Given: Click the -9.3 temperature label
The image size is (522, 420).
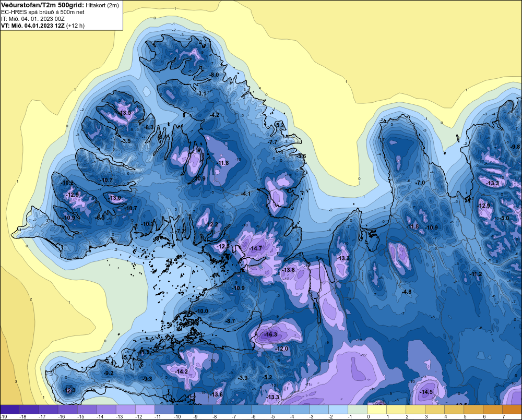Looking at the screenshot, I should pyautogui.click(x=147, y=379).
